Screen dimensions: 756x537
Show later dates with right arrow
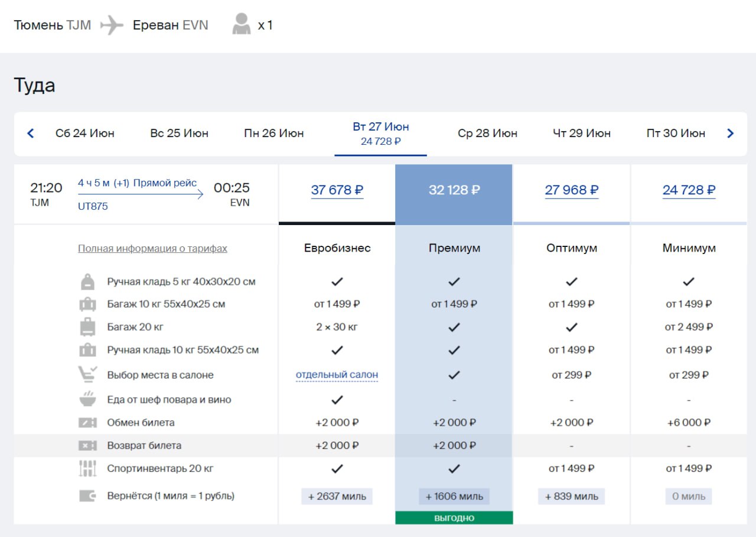pos(730,134)
